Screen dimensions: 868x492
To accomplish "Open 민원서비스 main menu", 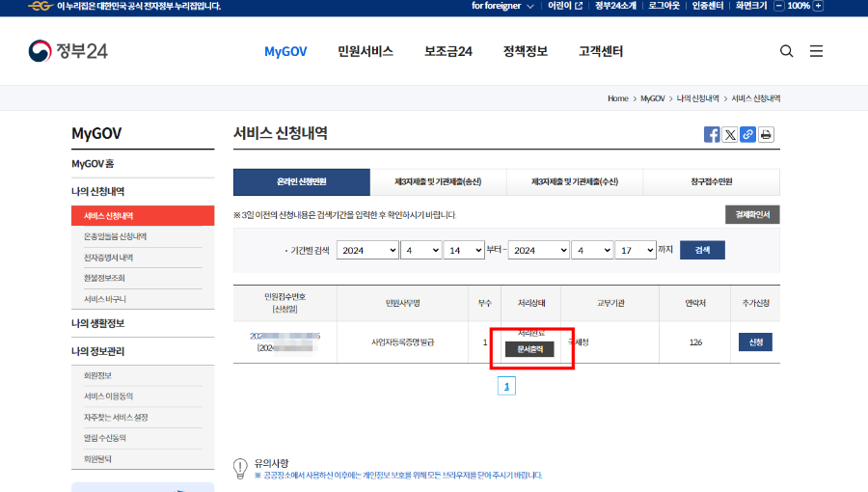I will tap(366, 51).
